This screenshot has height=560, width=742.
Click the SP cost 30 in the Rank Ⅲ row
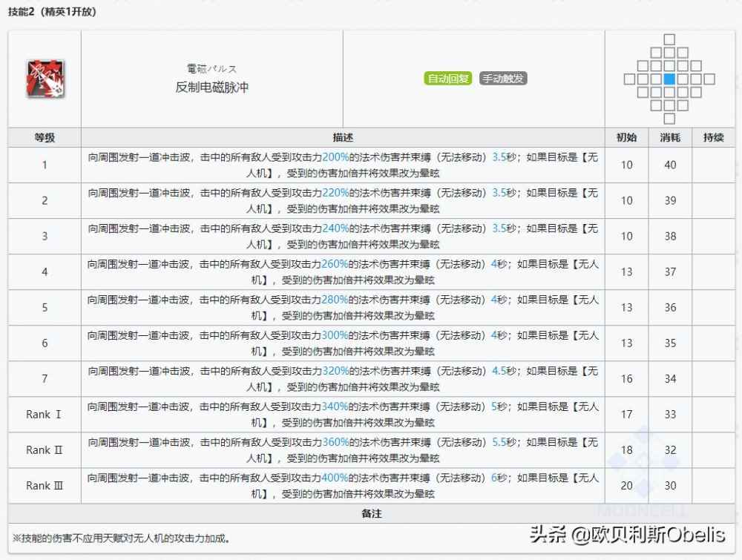coord(670,486)
